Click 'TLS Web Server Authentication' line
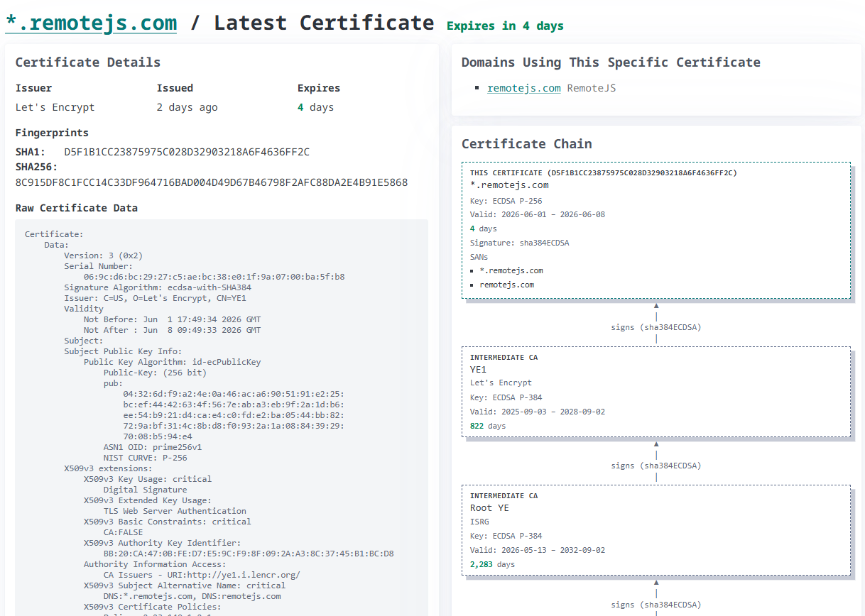 (175, 511)
